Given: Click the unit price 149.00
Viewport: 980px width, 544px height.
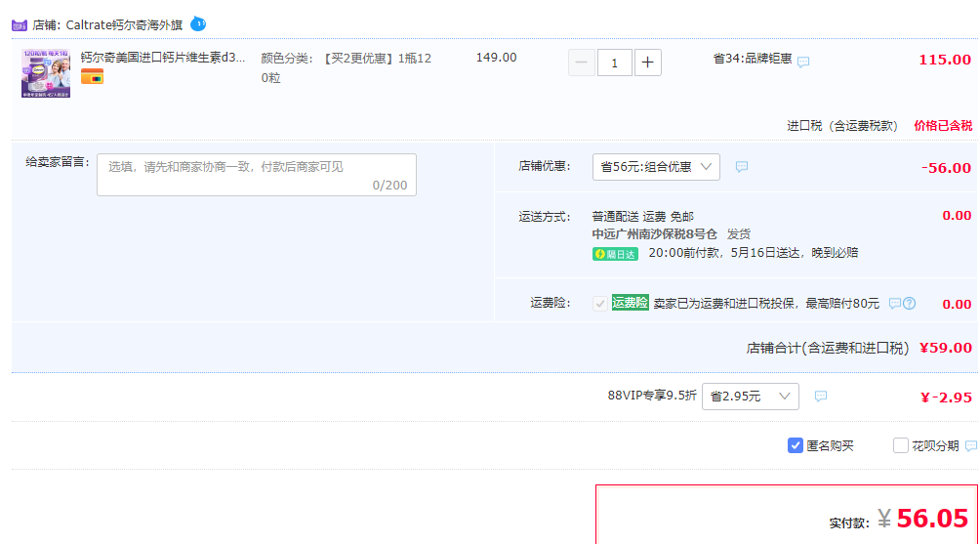Looking at the screenshot, I should [496, 58].
